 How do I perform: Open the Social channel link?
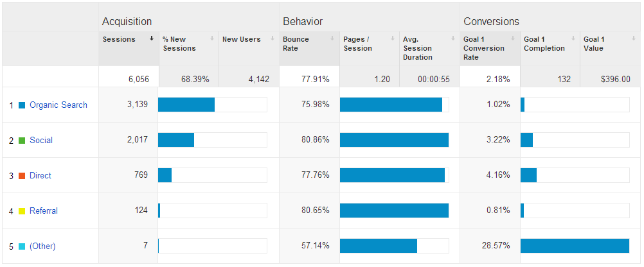(41, 141)
